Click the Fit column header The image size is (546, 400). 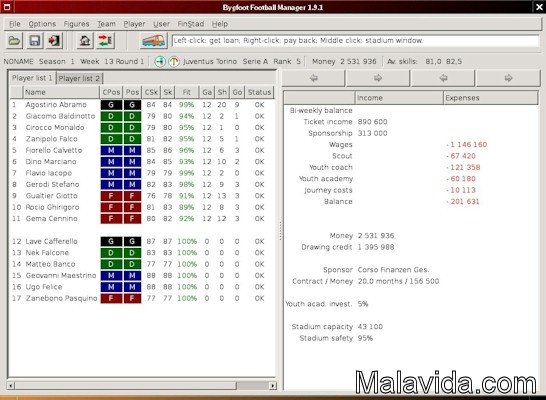(x=187, y=92)
